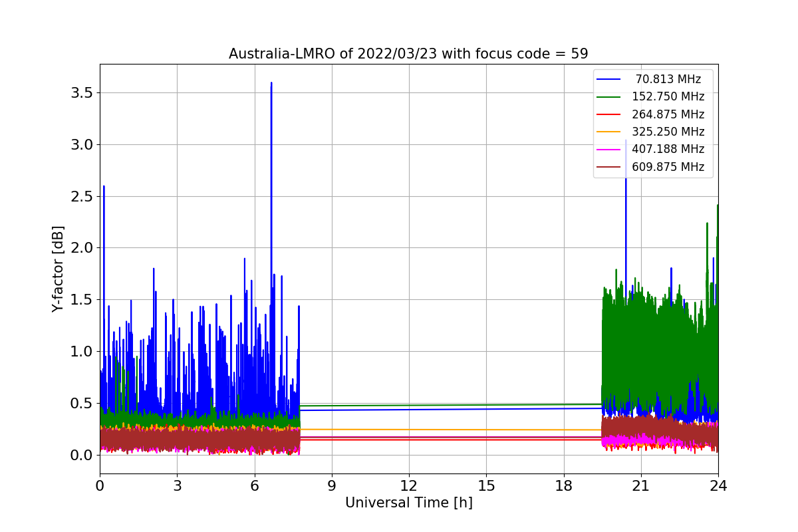
Task: Click the 3 hour x-axis tick label
Action: (177, 486)
